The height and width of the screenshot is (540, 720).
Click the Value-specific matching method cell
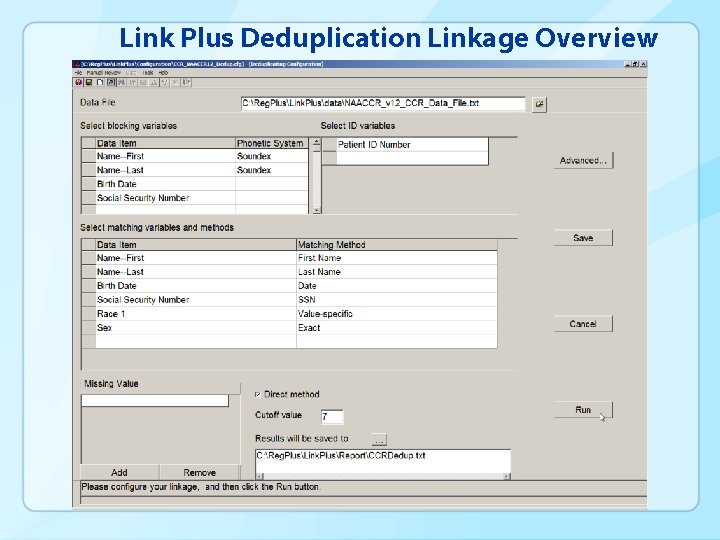[x=397, y=314]
